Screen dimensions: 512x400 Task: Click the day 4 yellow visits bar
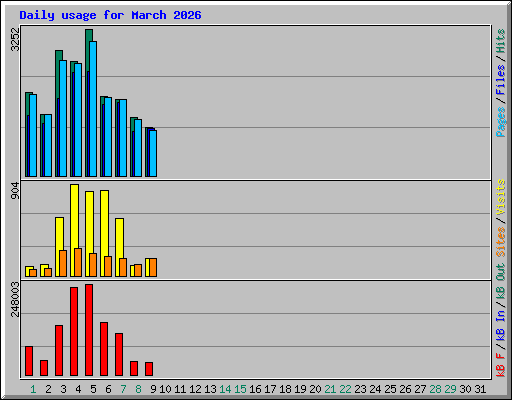pyautogui.click(x=75, y=216)
